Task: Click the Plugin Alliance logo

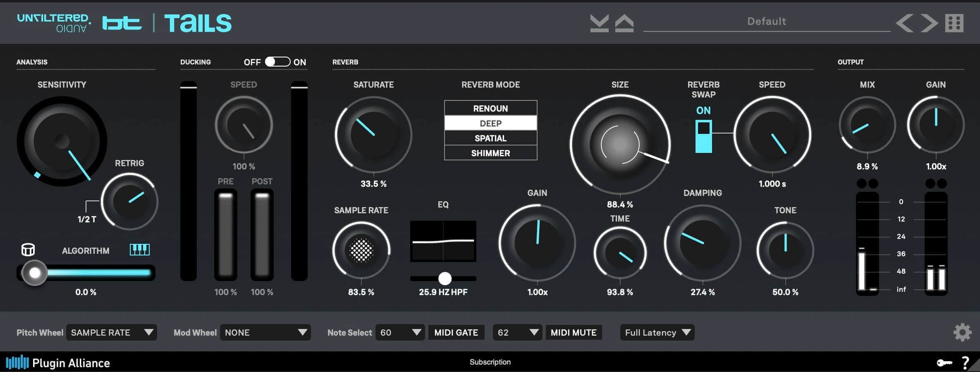Action: (58, 363)
